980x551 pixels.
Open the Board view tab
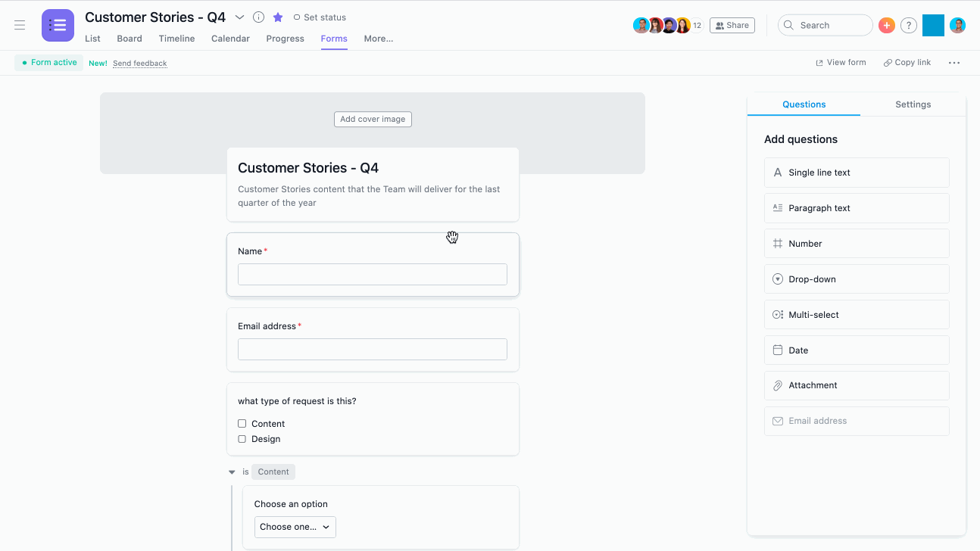tap(129, 38)
